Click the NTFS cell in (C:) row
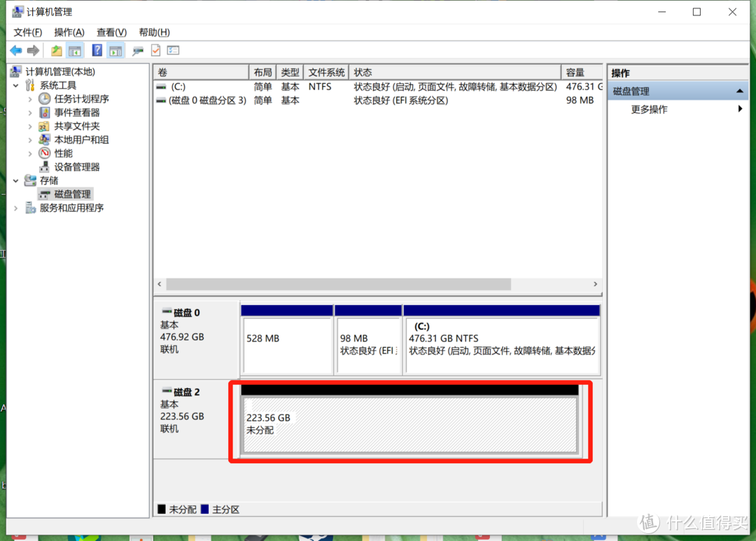This screenshot has width=756, height=541. point(320,87)
